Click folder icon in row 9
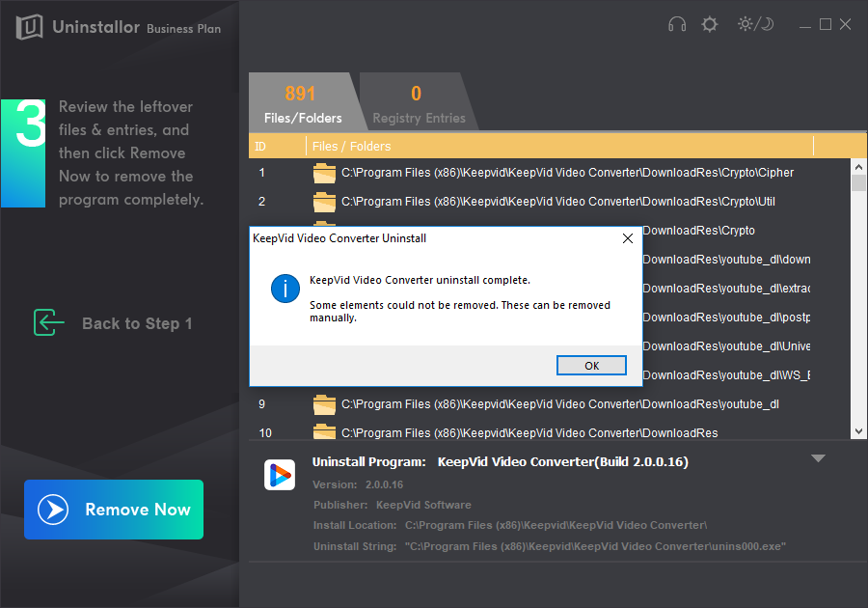Image resolution: width=868 pixels, height=608 pixels. click(x=324, y=404)
